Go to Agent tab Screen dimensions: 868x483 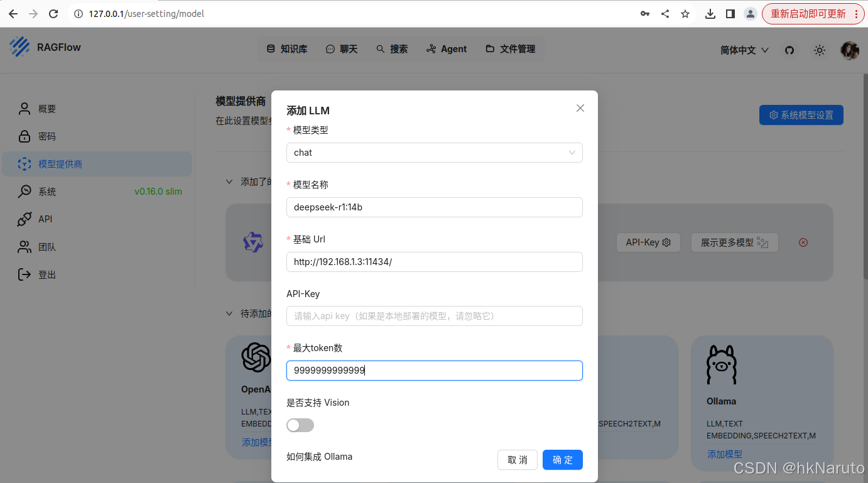[447, 49]
